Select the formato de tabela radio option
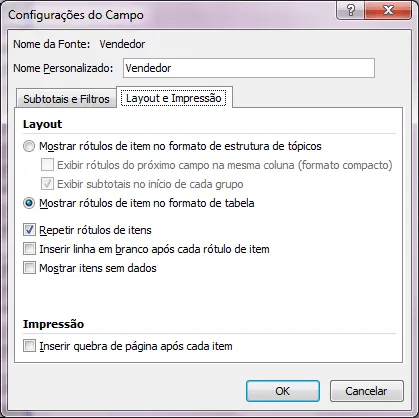419x418 pixels. pyautogui.click(x=29, y=203)
